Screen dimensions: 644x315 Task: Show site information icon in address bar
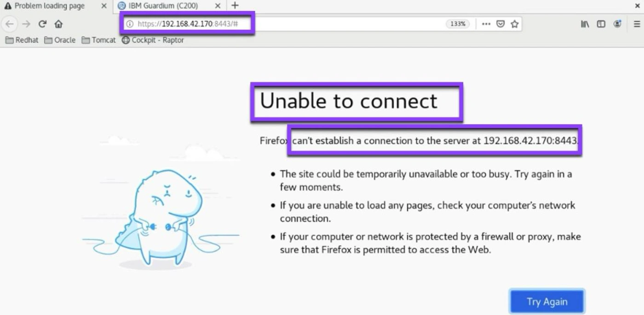130,24
